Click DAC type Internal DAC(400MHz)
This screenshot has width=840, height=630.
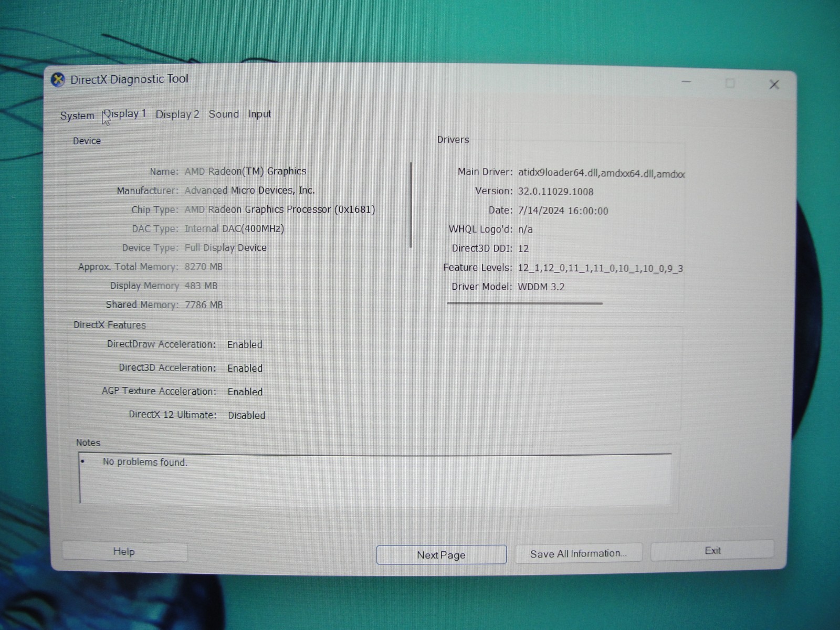pyautogui.click(x=234, y=229)
